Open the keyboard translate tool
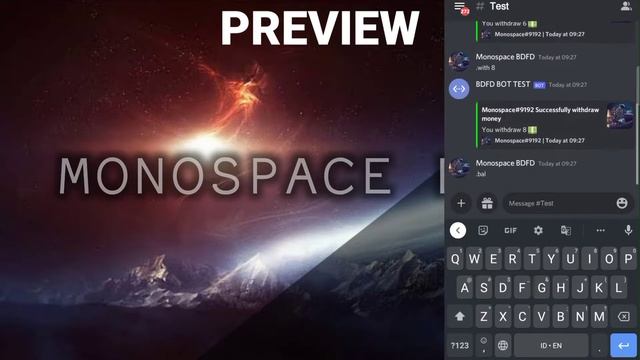This screenshot has width=640, height=360. (x=566, y=231)
